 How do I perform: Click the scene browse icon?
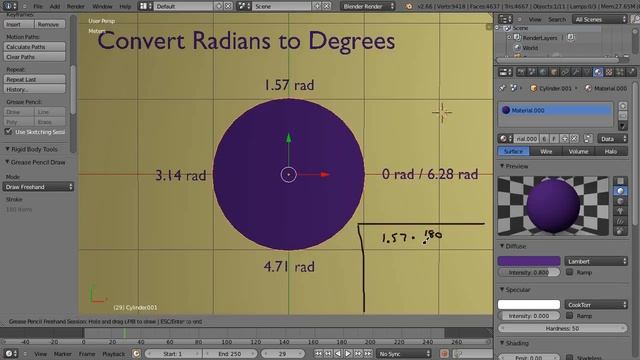tap(243, 6)
